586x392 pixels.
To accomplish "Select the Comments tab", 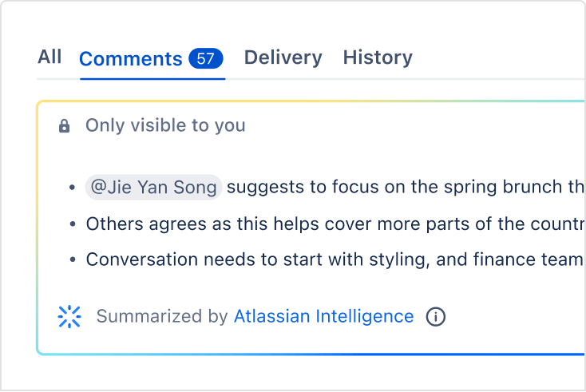I will click(x=131, y=58).
